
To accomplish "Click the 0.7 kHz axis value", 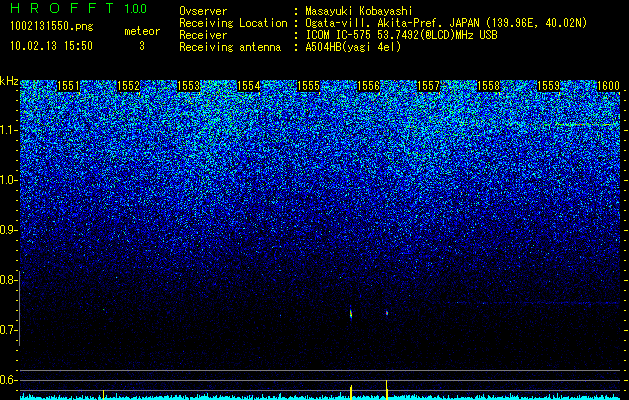I will tap(9, 330).
